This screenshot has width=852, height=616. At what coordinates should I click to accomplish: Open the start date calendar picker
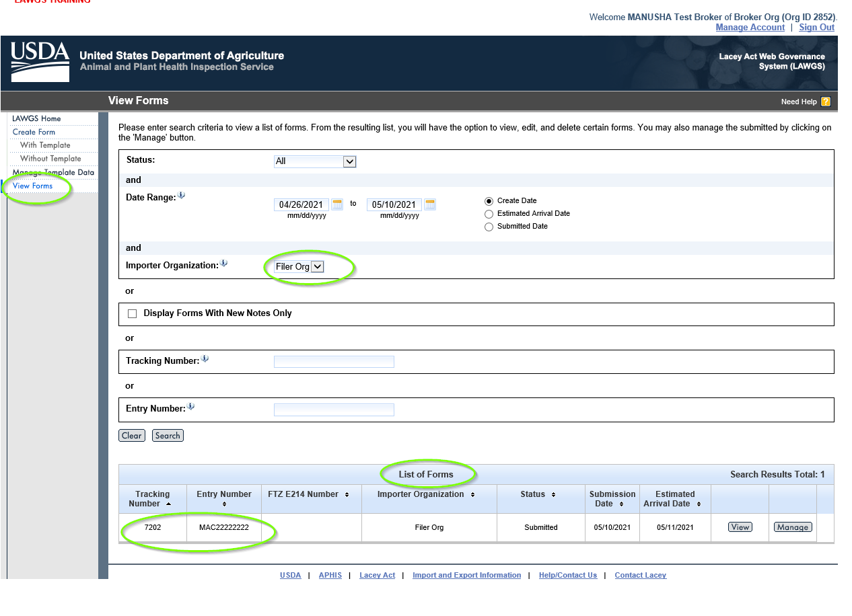coord(337,204)
